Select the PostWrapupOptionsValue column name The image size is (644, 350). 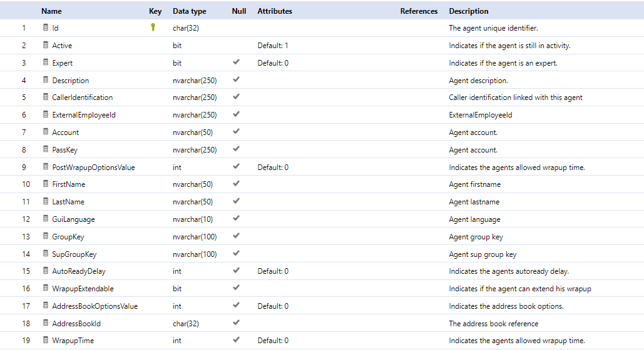pos(93,167)
